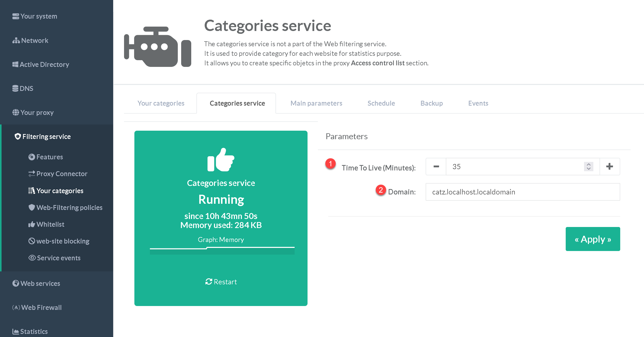Increase Time To Live with plus button
This screenshot has height=337, width=644.
click(609, 167)
